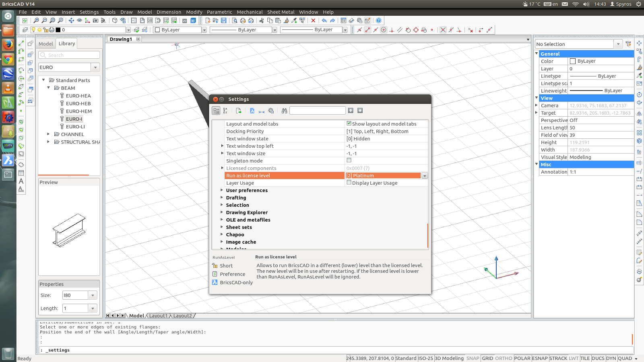The height and width of the screenshot is (362, 644).
Task: Open the Trash in the Ubuntu launcher
Action: pos(8,354)
